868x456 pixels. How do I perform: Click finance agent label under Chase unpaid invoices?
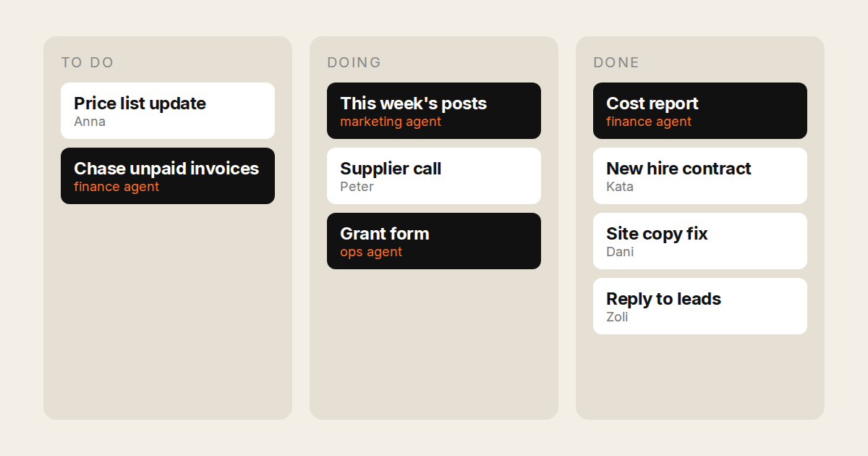(x=116, y=187)
